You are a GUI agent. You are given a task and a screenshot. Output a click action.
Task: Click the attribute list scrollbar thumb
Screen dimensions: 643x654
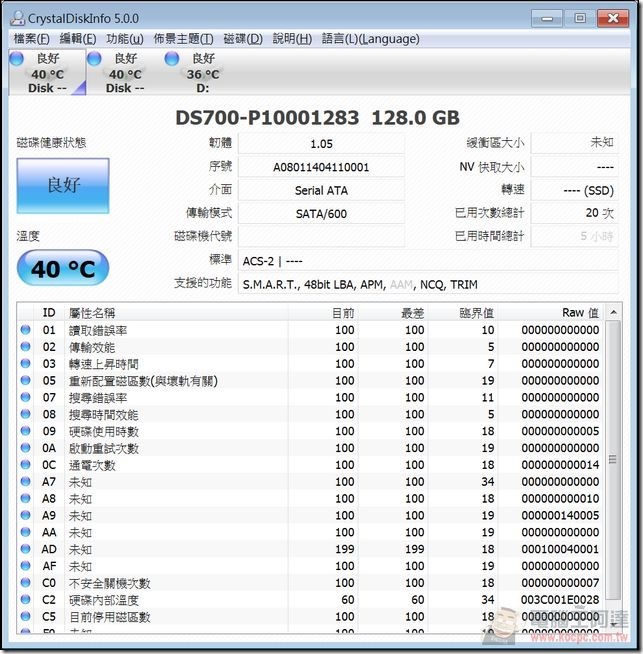(613, 459)
